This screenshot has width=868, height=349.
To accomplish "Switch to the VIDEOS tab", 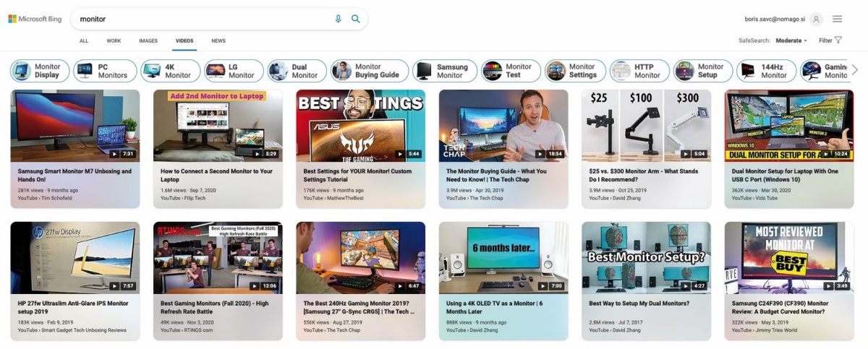I will click(x=184, y=41).
